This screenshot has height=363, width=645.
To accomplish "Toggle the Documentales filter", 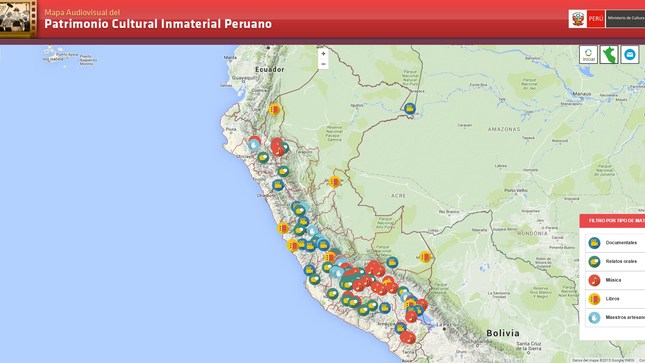I will [615, 243].
